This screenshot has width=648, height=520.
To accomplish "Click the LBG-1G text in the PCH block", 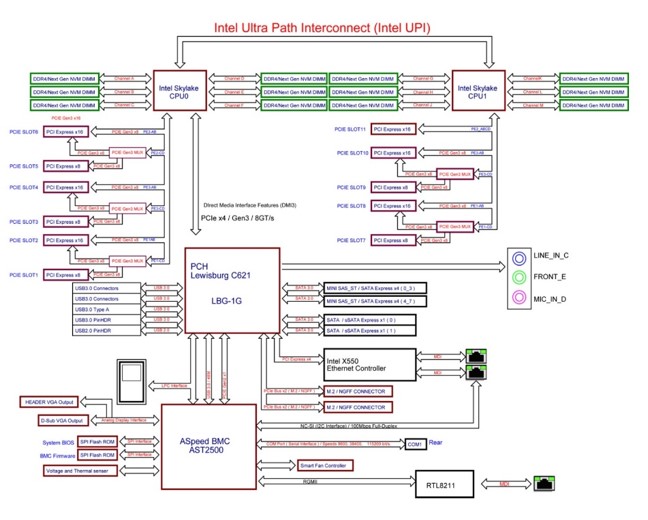I will 226,301.
